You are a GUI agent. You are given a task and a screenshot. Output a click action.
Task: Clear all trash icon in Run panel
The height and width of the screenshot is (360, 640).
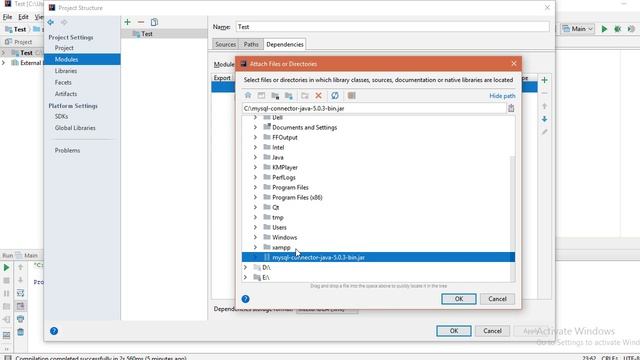coord(20,332)
